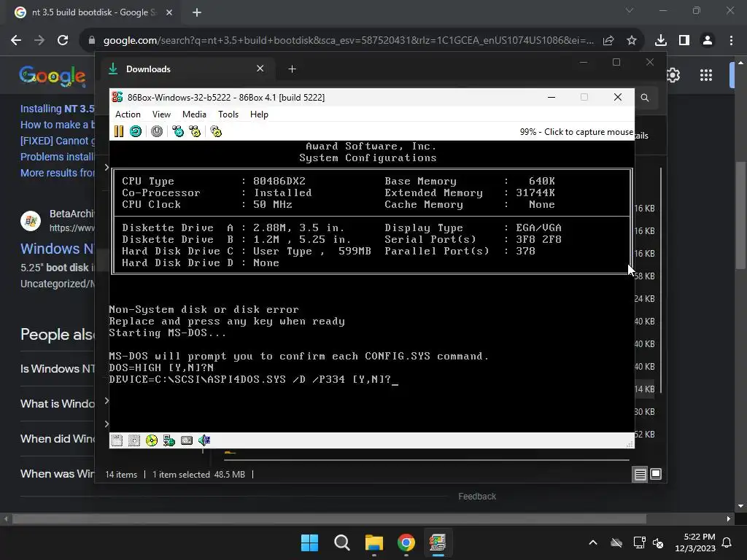Viewport: 747px width, 560px height.
Task: Send Ctrl+Alt+Del via toolbar icon
Action: click(178, 131)
